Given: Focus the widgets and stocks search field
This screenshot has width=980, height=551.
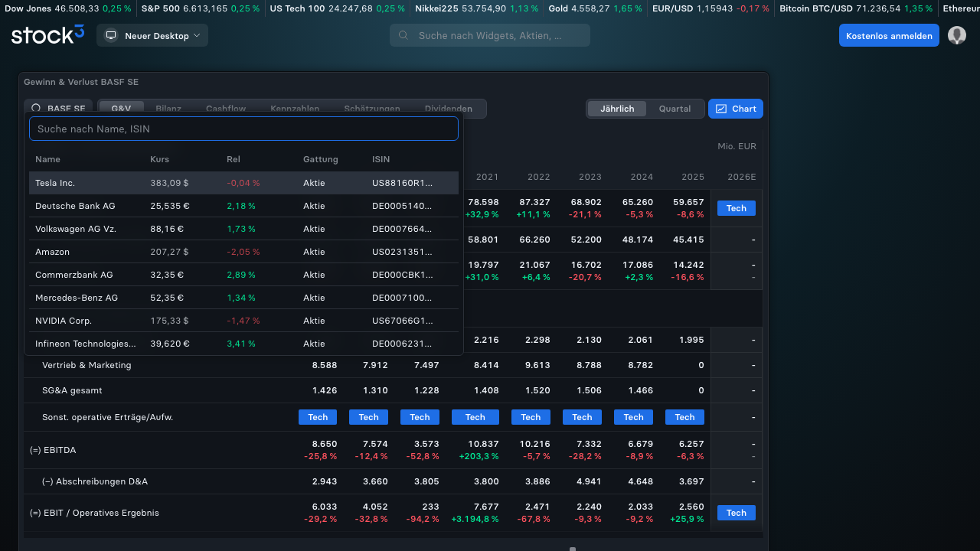Looking at the screenshot, I should pos(490,35).
